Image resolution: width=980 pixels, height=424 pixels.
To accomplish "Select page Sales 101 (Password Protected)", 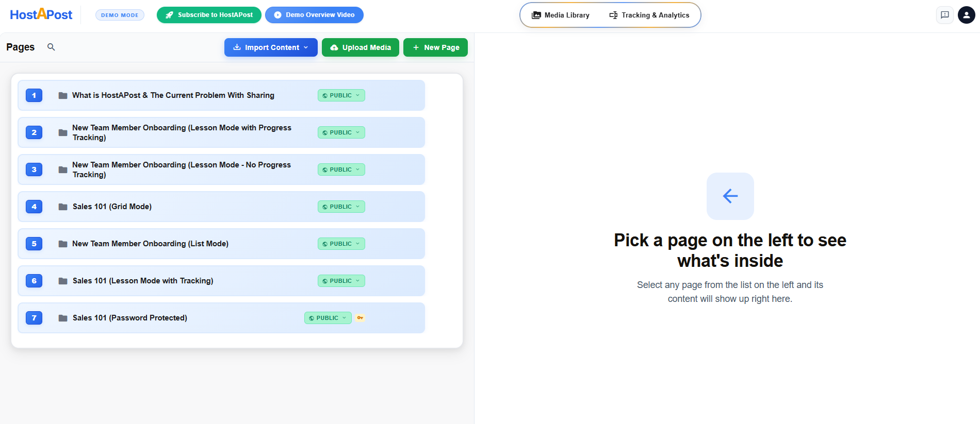I will (221, 318).
